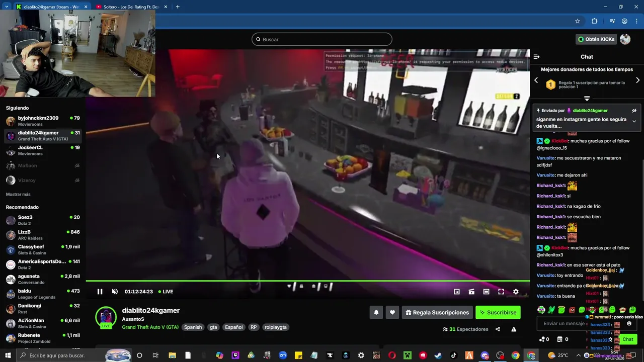This screenshot has width=644, height=362.
Task: Open offline Mafloon channel
Action: pyautogui.click(x=43, y=165)
